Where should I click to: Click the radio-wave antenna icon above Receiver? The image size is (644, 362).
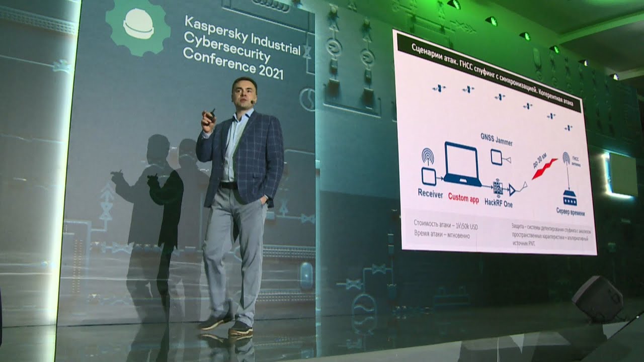(x=428, y=156)
